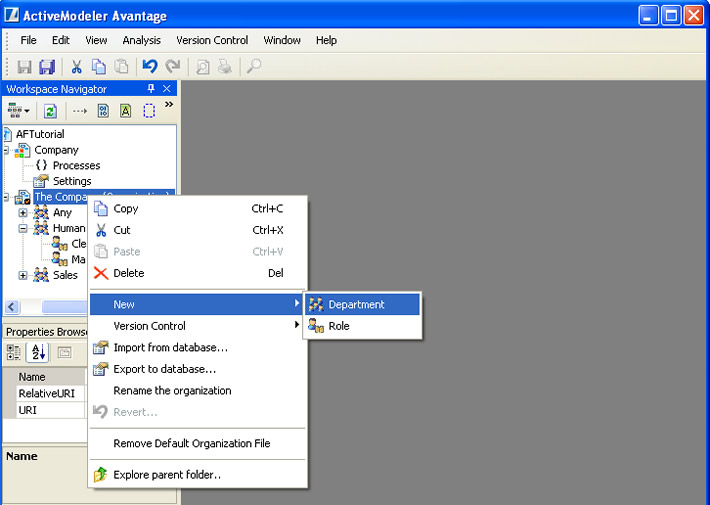Select the Settings tree item
Screen dimensions: 710x505
(x=72, y=181)
